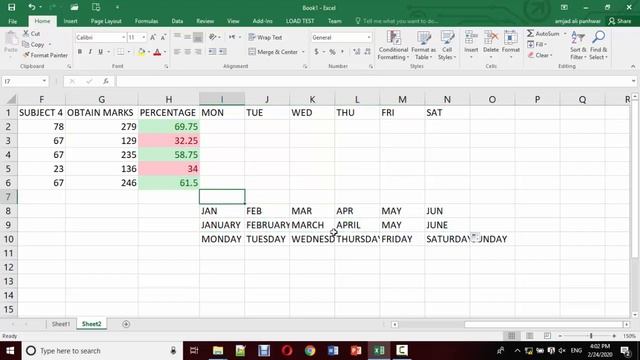
Task: Switch to Page Layout view in status bar
Action: [x=529, y=336]
